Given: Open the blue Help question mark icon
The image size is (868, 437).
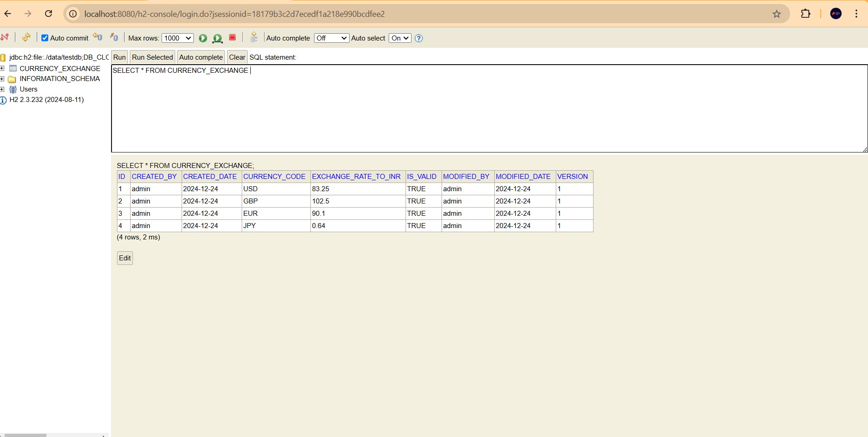Looking at the screenshot, I should tap(419, 38).
